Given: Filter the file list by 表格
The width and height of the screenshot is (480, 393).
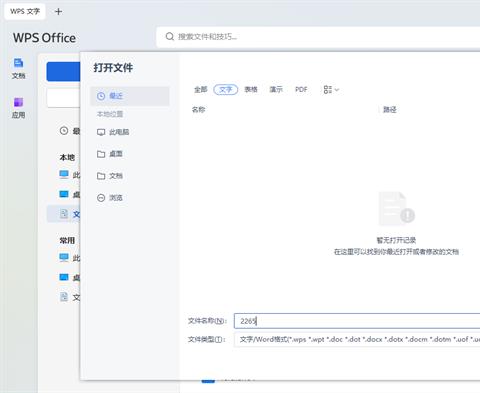Looking at the screenshot, I should point(251,89).
